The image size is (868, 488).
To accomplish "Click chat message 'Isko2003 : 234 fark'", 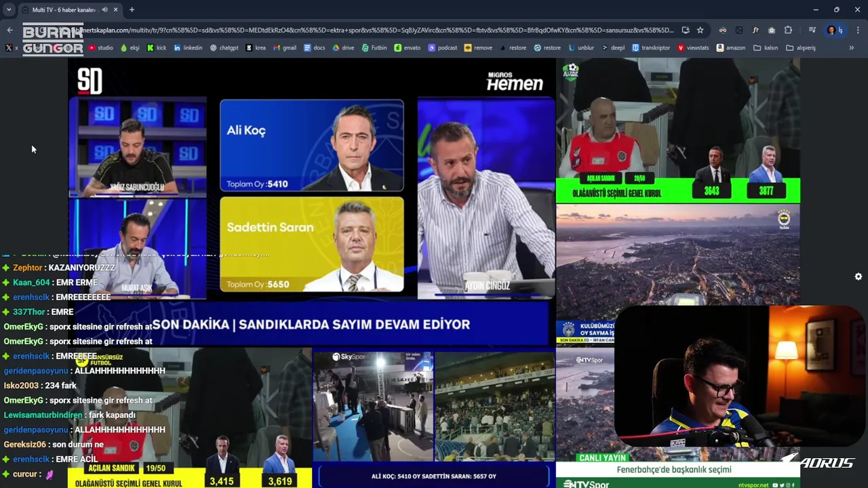I will click(x=40, y=386).
